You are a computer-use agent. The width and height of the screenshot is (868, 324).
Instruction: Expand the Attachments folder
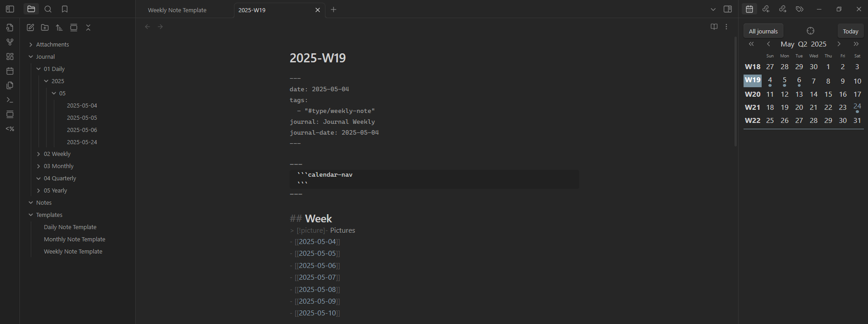click(x=52, y=44)
